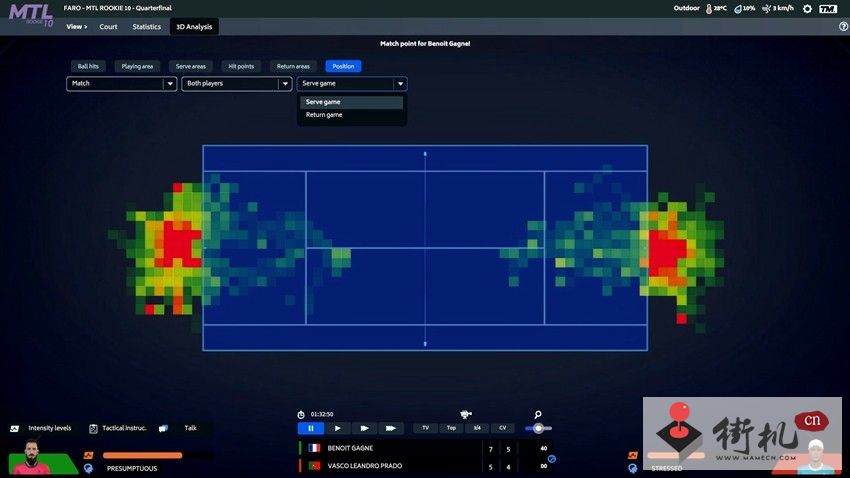This screenshot has height=478, width=850.
Task: Click the Tactical instructions clipboard icon
Action: (x=93, y=429)
